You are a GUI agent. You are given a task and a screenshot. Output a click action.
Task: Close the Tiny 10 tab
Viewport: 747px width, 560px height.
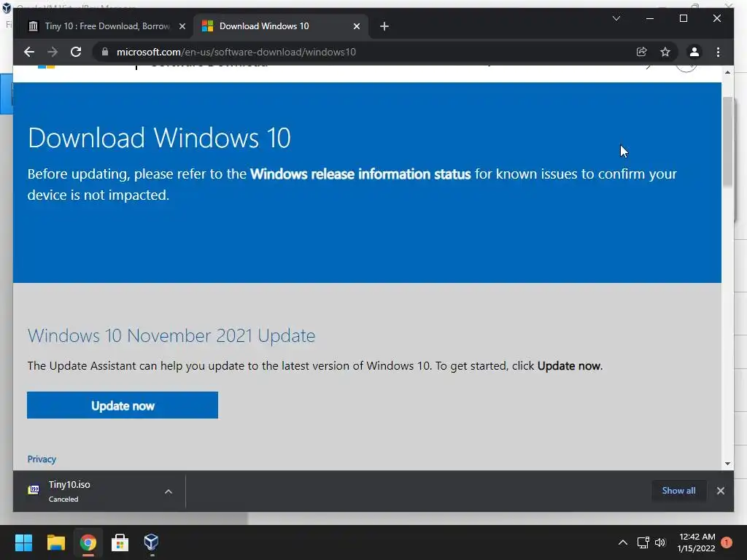click(x=182, y=26)
